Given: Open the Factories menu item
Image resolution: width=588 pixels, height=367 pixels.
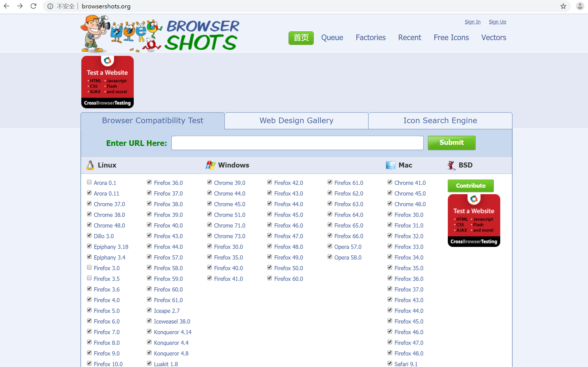Looking at the screenshot, I should point(371,38).
